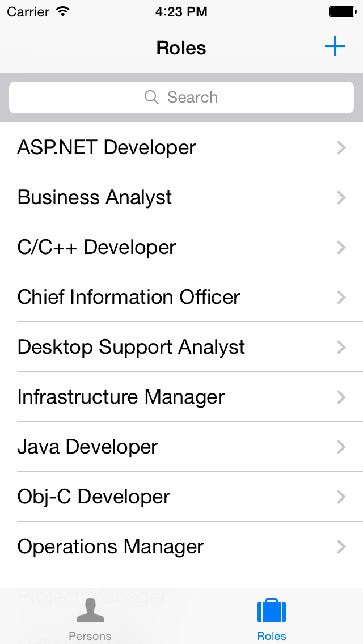
Task: Select Operations Manager row
Action: pyautogui.click(x=181, y=546)
